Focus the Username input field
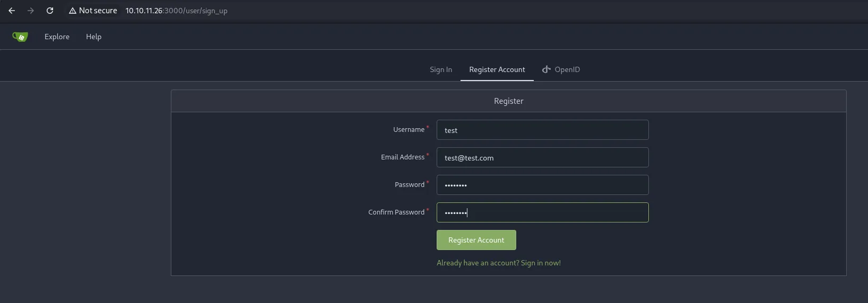Viewport: 868px width, 303px height. (542, 130)
